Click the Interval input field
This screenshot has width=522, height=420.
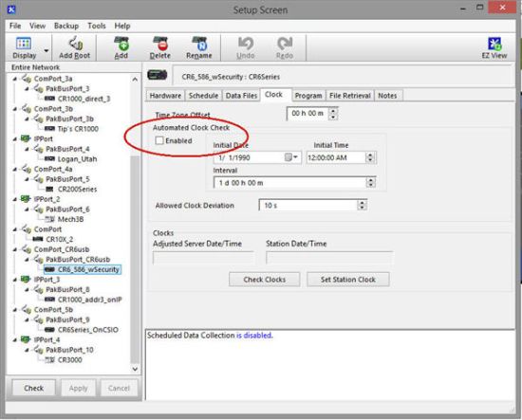point(290,183)
